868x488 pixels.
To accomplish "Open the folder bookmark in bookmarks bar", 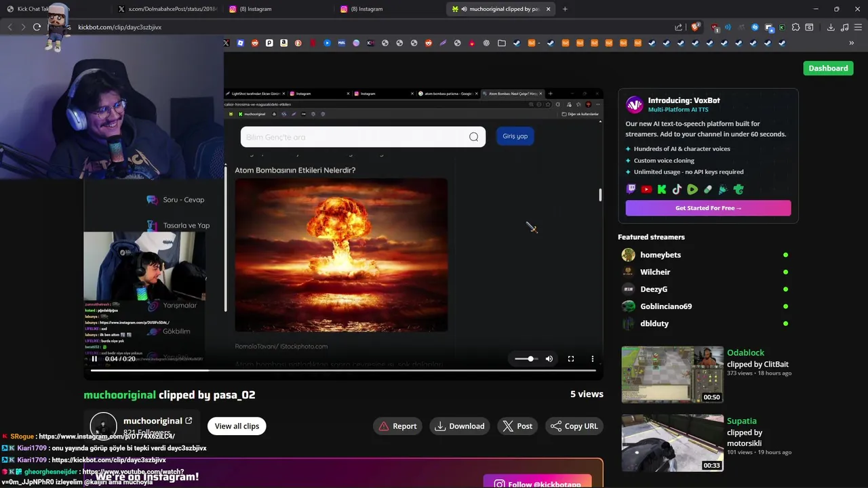I will pos(501,43).
